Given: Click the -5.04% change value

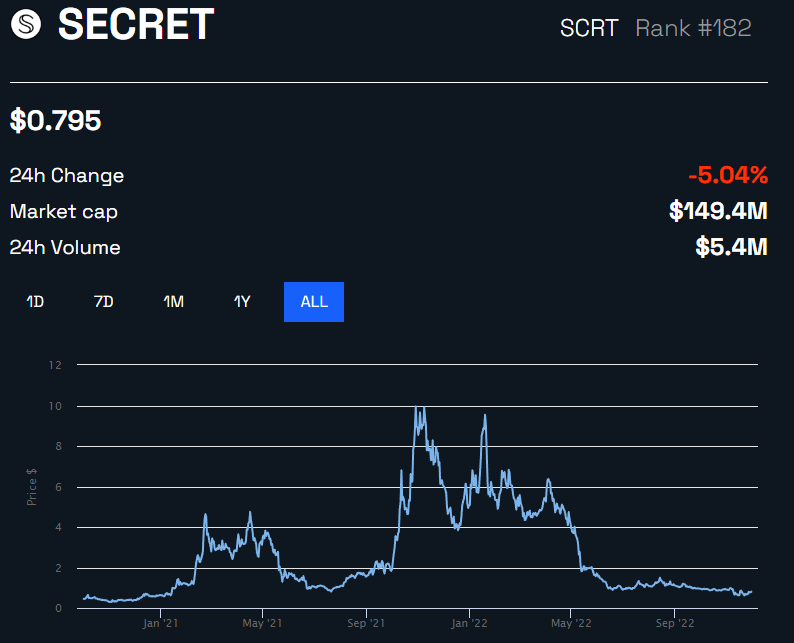Looking at the screenshot, I should coord(728,175).
